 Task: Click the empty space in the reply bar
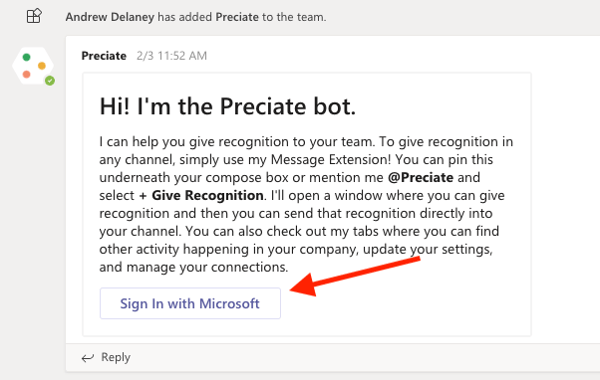tap(364, 357)
